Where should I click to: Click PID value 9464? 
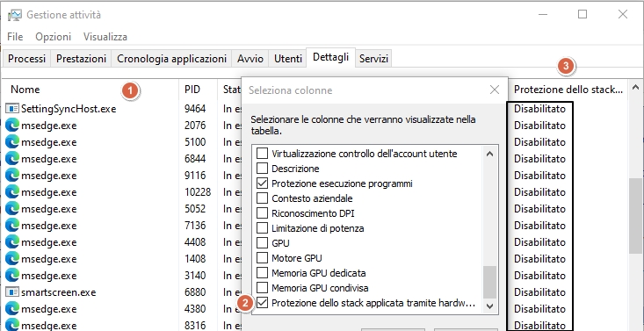tap(195, 109)
